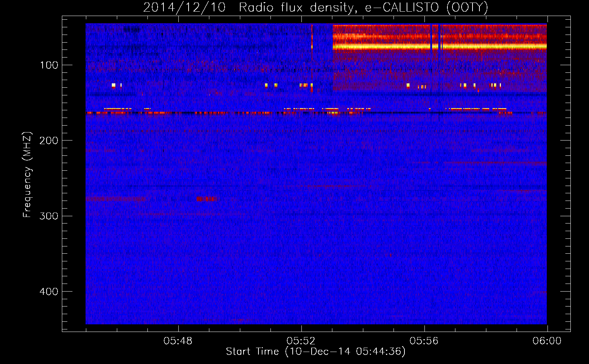Click the 'Frequency (MHZ)' axis label

[x=27, y=174]
